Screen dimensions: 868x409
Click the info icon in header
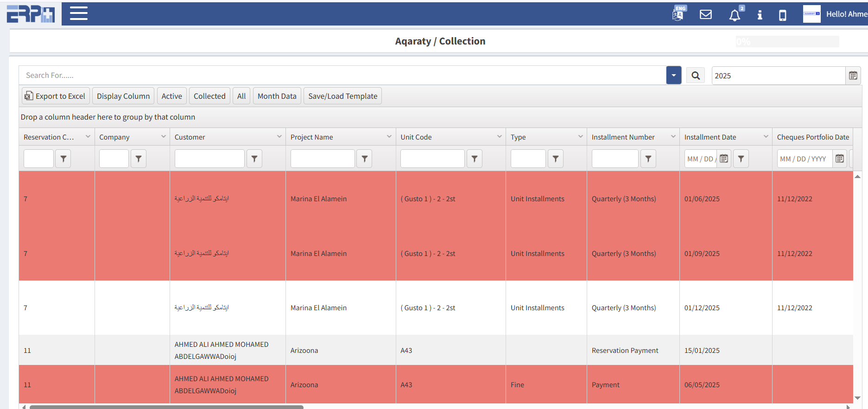(x=760, y=15)
